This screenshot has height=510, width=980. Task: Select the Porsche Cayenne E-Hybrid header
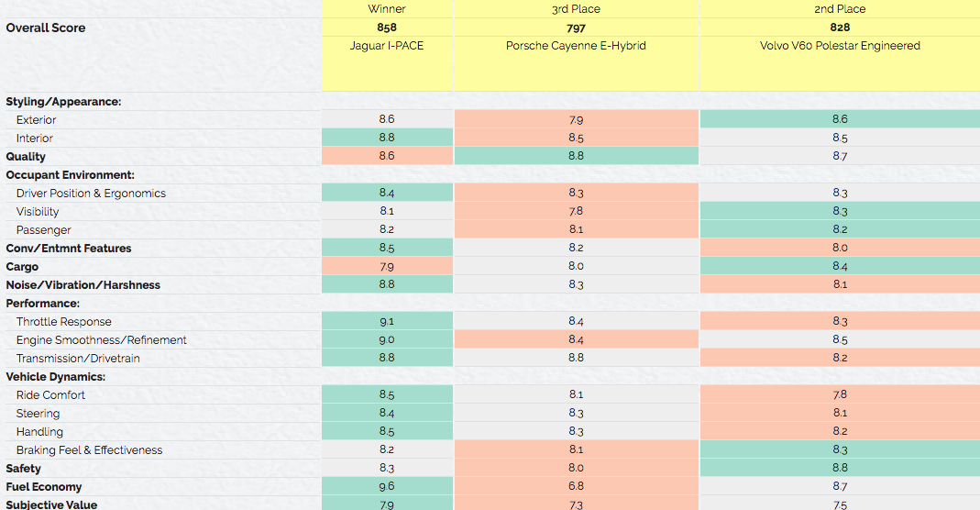(576, 46)
